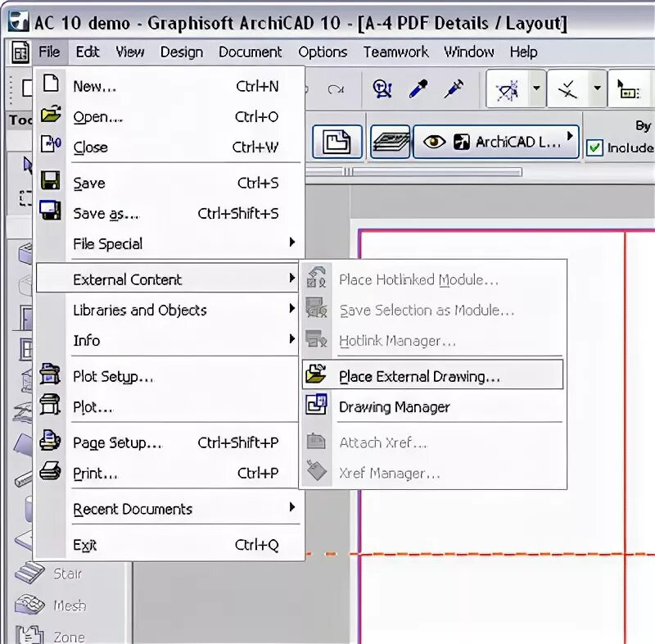Click the Open folder icon in File menu

(x=51, y=114)
